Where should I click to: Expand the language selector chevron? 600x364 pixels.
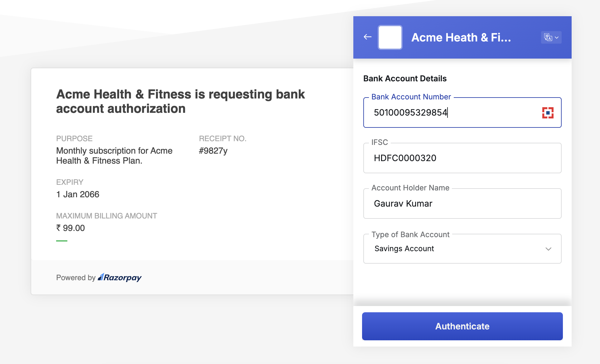[x=557, y=37]
